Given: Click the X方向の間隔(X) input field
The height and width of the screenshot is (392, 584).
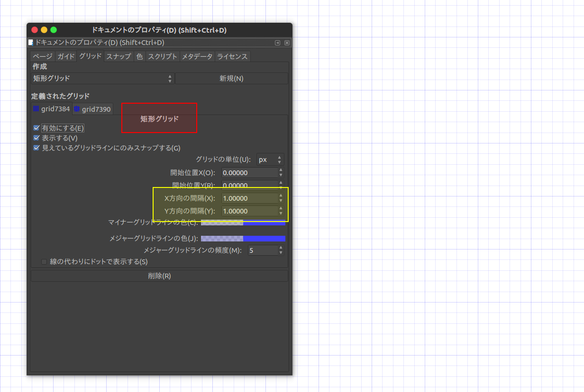Looking at the screenshot, I should coord(249,198).
